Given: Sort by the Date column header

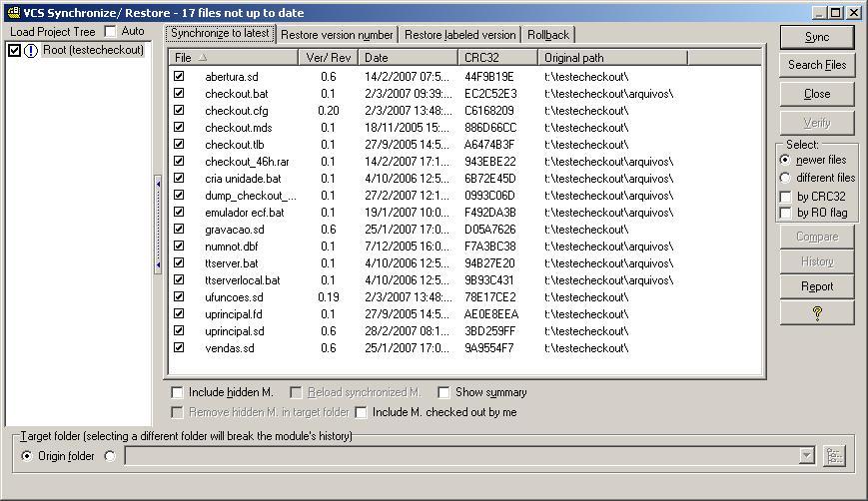Looking at the screenshot, I should pyautogui.click(x=408, y=58).
